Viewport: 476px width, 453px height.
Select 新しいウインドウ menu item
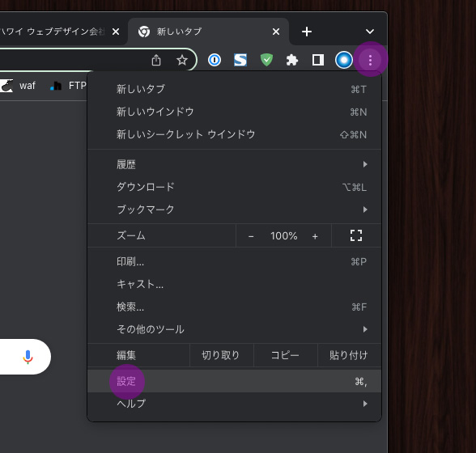click(235, 112)
